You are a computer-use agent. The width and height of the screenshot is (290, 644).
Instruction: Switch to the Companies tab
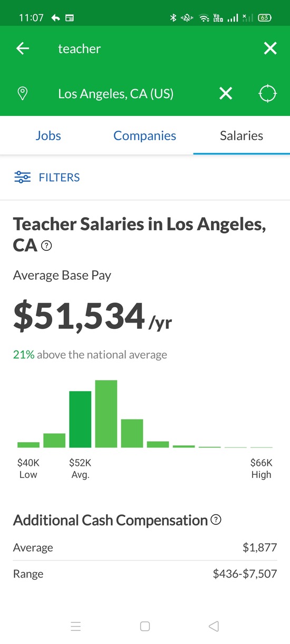pos(145,135)
